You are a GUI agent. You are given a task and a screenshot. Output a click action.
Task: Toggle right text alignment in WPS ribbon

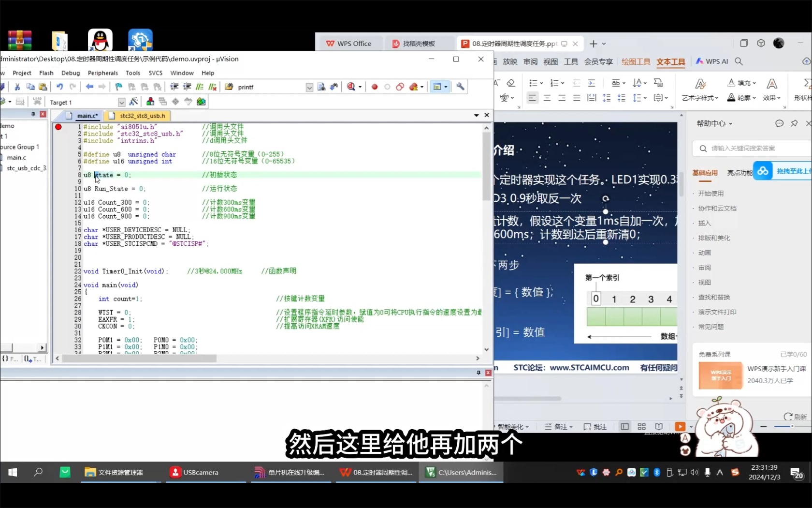562,98
